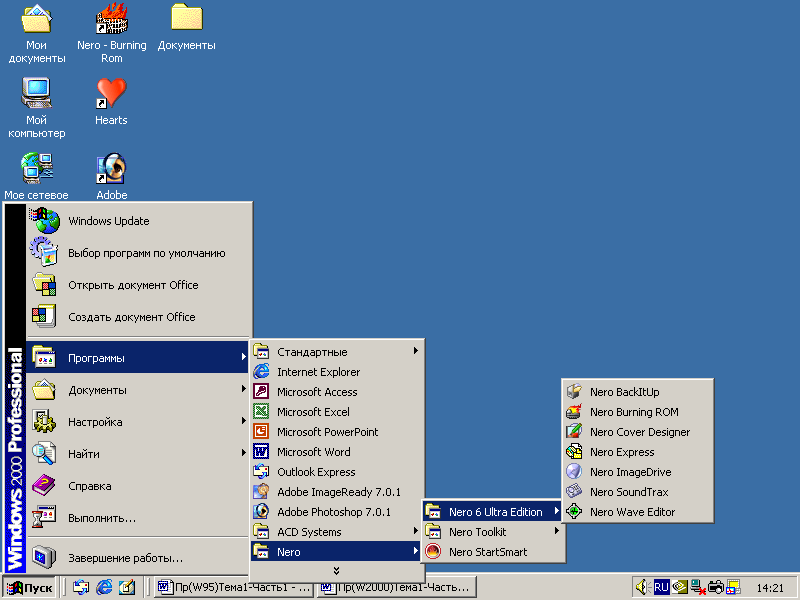The image size is (800, 600).
Task: Open volume speaker tray icon
Action: click(x=642, y=587)
